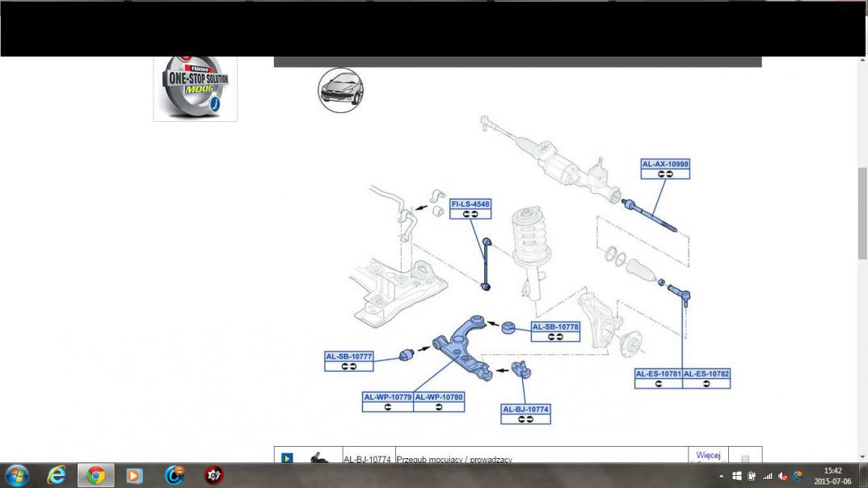Click left-side icon under AL-WP-10779

pyautogui.click(x=387, y=406)
